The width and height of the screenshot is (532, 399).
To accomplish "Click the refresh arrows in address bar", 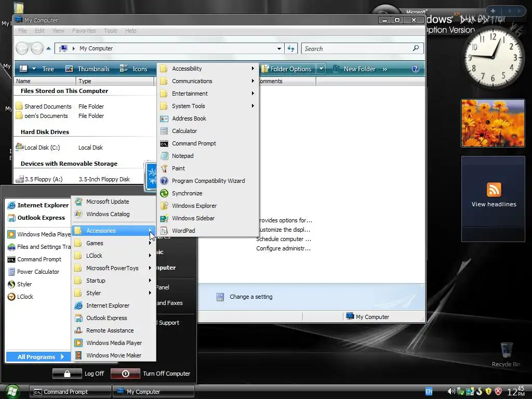I will pos(291,48).
